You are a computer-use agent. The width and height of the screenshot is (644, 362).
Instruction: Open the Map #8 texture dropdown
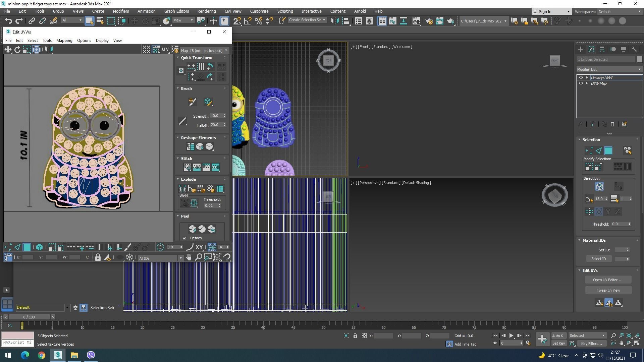click(204, 51)
